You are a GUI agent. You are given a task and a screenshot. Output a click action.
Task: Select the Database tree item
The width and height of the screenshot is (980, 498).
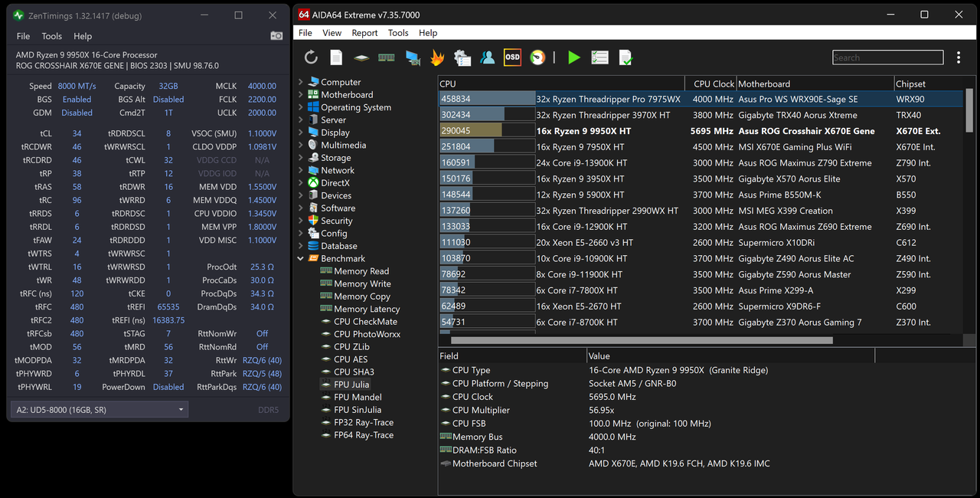pyautogui.click(x=338, y=246)
